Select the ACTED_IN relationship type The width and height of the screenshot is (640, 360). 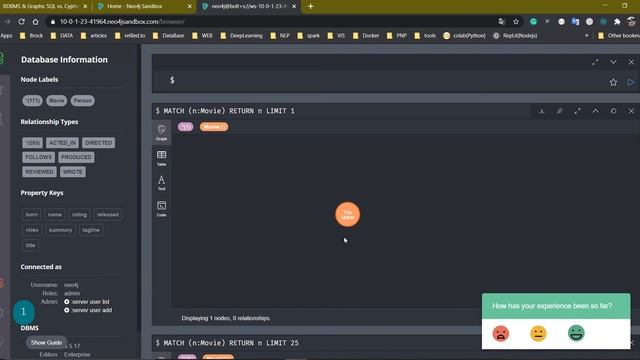tap(62, 143)
